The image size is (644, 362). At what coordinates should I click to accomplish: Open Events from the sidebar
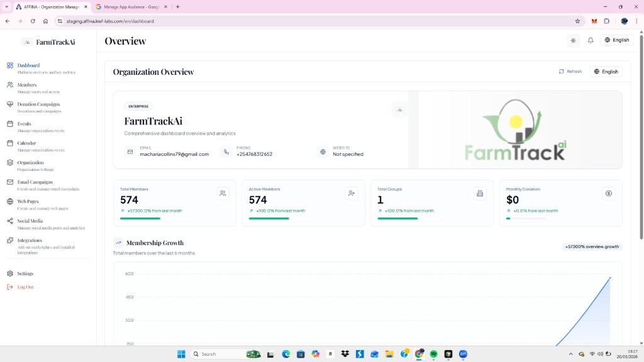click(x=23, y=123)
